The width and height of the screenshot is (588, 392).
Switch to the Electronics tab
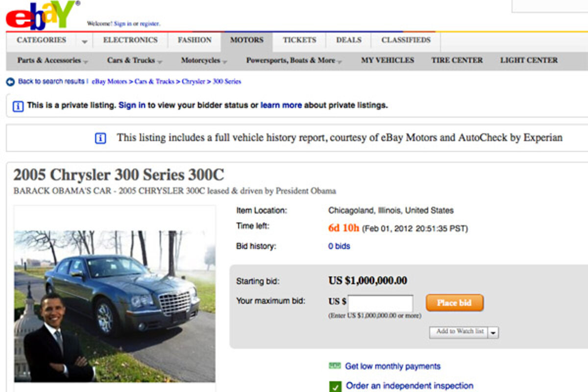tap(130, 40)
